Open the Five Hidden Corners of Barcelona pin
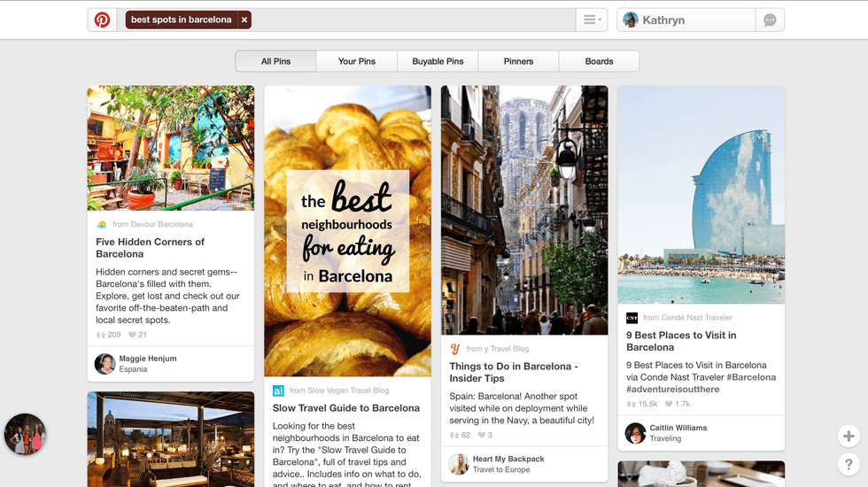868x487 pixels. tap(150, 248)
